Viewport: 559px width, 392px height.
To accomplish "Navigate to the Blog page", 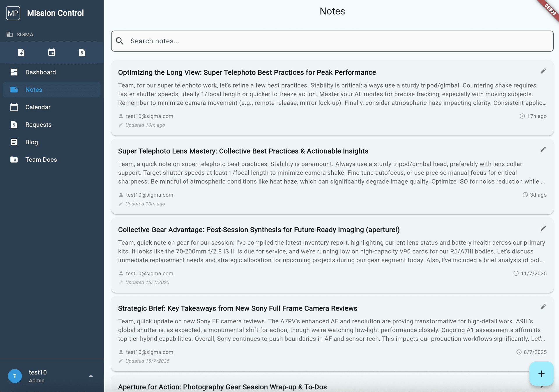I will coord(52,142).
